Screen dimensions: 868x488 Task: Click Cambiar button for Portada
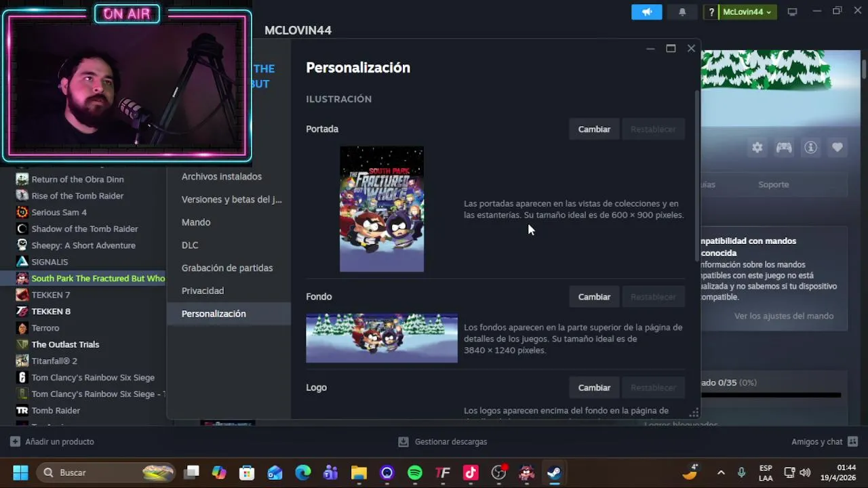(594, 129)
